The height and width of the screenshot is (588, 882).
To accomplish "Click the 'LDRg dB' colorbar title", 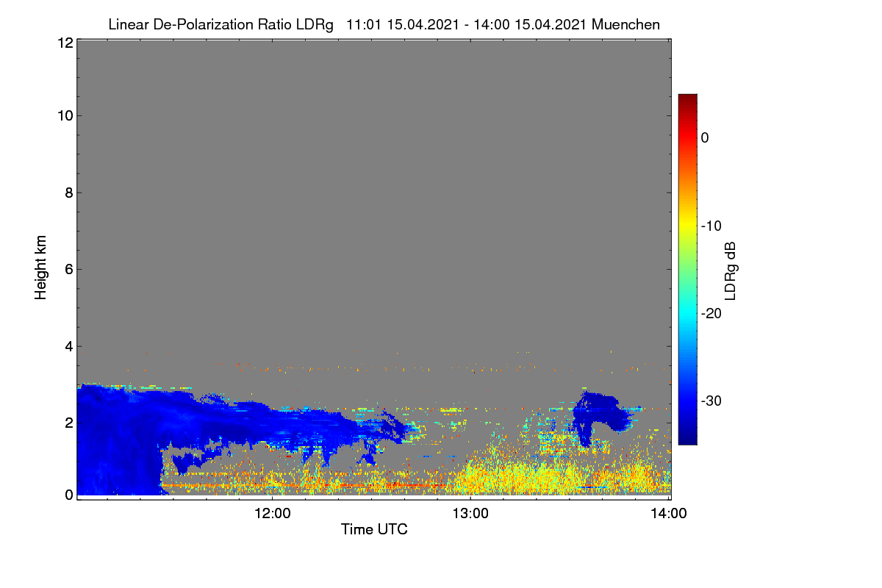I will point(731,270).
